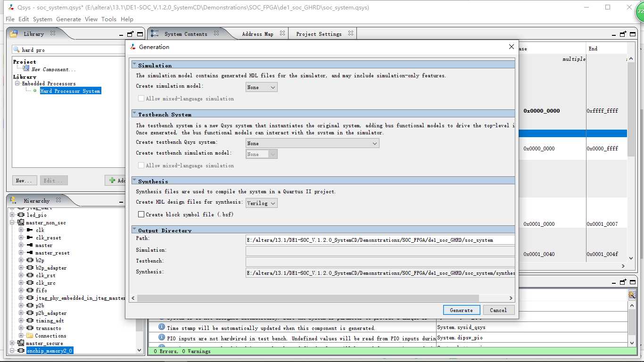Expand the Connections folder in Hierarchy
Viewport: 644px width, 362px height.
[21, 336]
